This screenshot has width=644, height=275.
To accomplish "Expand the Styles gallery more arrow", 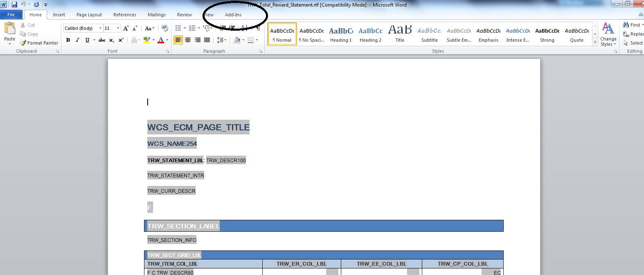I will pyautogui.click(x=595, y=42).
